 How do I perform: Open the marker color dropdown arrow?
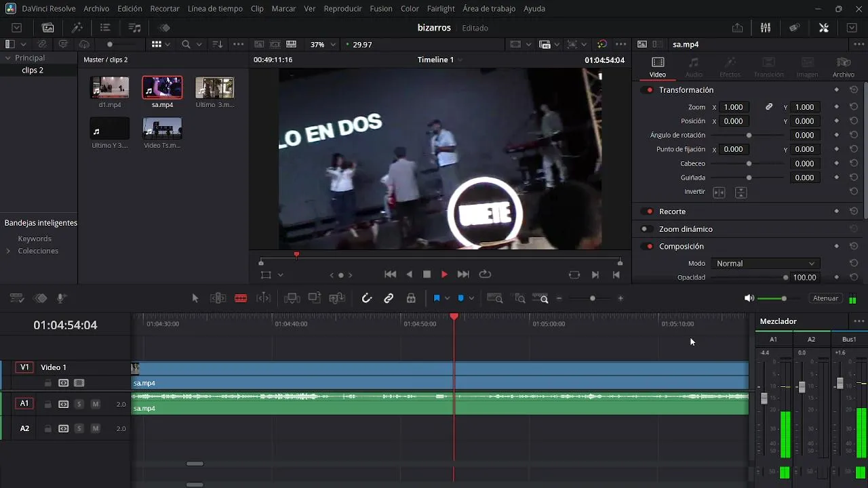click(x=471, y=298)
